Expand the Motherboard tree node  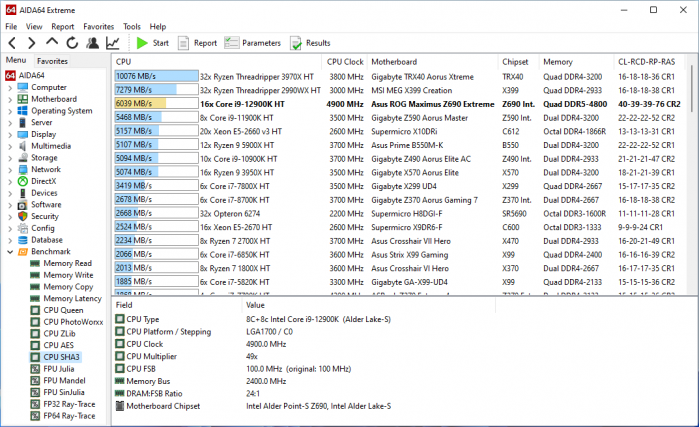9,99
